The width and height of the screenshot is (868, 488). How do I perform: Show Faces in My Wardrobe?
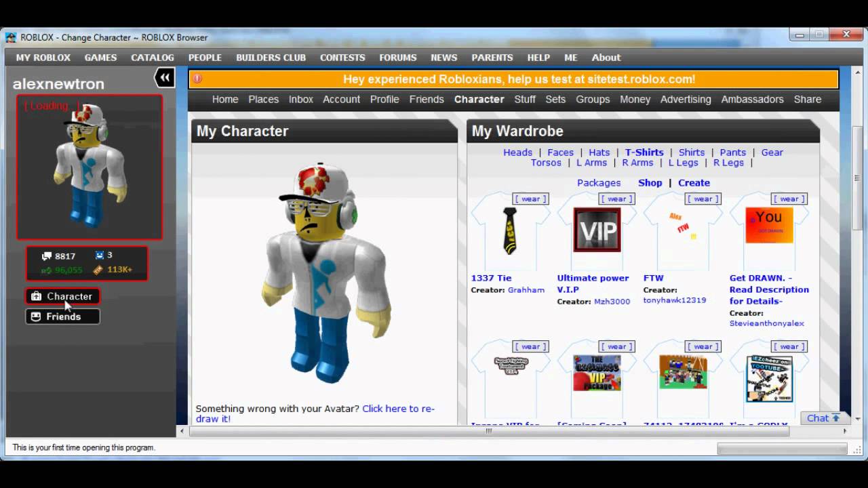click(561, 152)
